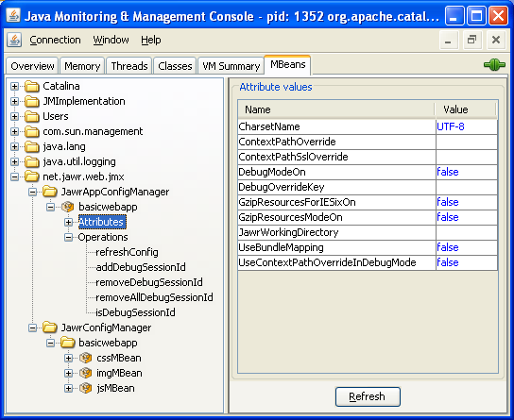Switch to the Threads tab
The image size is (514, 420).
click(x=129, y=66)
